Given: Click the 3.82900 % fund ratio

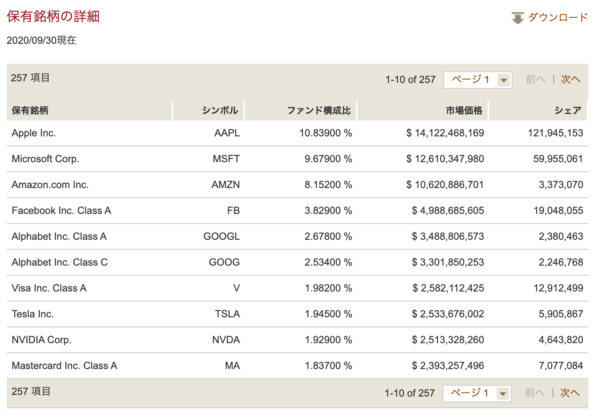Looking at the screenshot, I should point(328,210).
